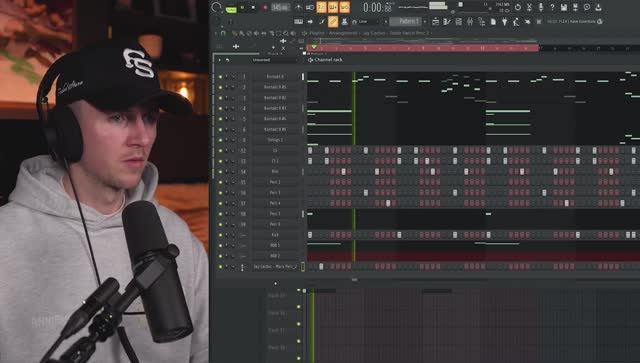Image resolution: width=640 pixels, height=363 pixels.
Task: Mute the Kick channel with its green LED
Action: coord(220,235)
